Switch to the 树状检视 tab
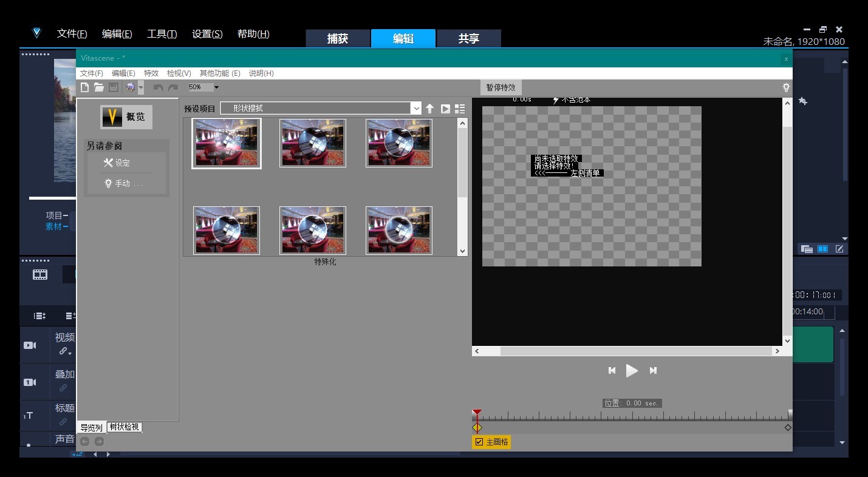Screen dimensions: 868x477 point(124,427)
